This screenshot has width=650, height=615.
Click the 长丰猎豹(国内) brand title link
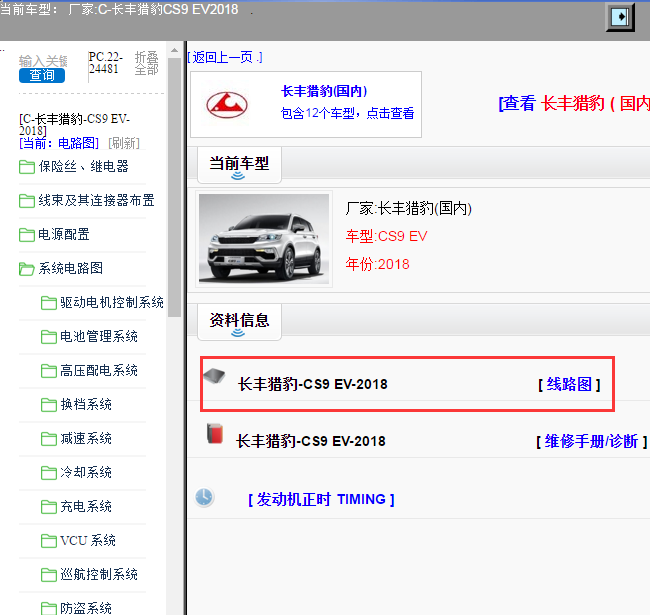click(324, 91)
